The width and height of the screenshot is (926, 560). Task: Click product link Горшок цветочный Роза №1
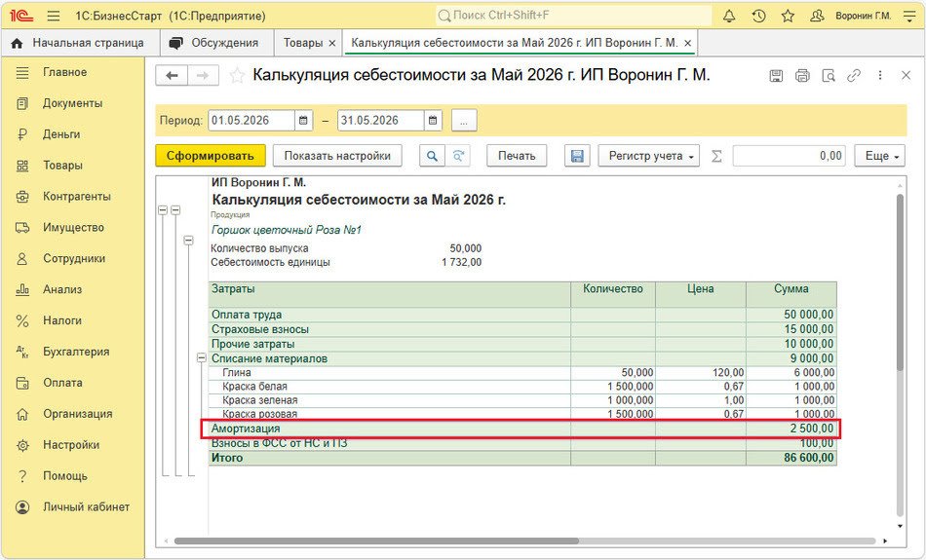[x=287, y=230]
